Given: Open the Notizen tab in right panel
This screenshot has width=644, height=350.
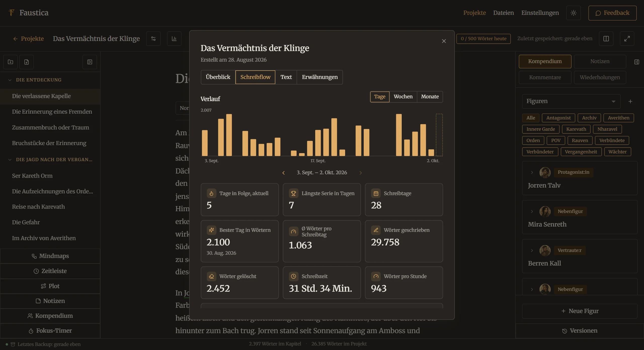Looking at the screenshot, I should [600, 61].
